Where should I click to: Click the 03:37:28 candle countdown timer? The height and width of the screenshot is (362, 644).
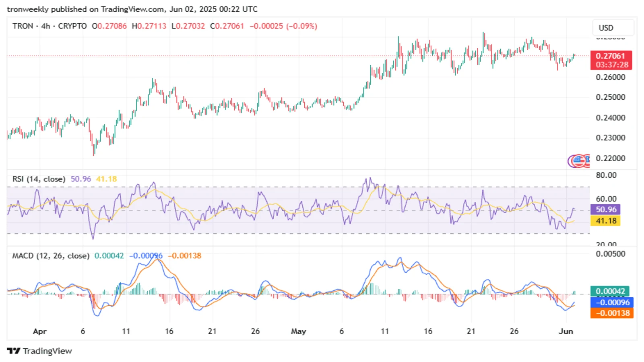pyautogui.click(x=612, y=65)
